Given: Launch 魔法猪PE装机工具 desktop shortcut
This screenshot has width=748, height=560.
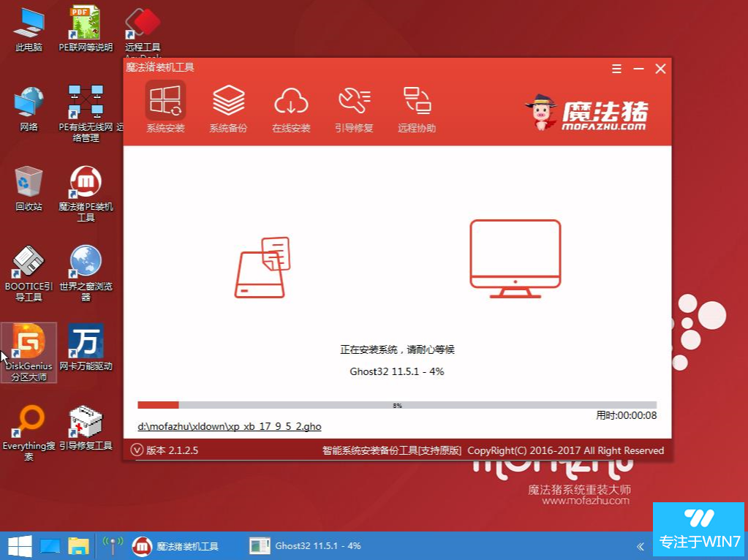Looking at the screenshot, I should pyautogui.click(x=86, y=194).
